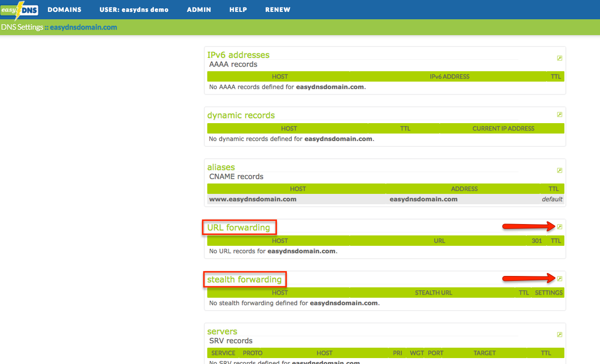Click the DNS Settings page title

(22, 27)
